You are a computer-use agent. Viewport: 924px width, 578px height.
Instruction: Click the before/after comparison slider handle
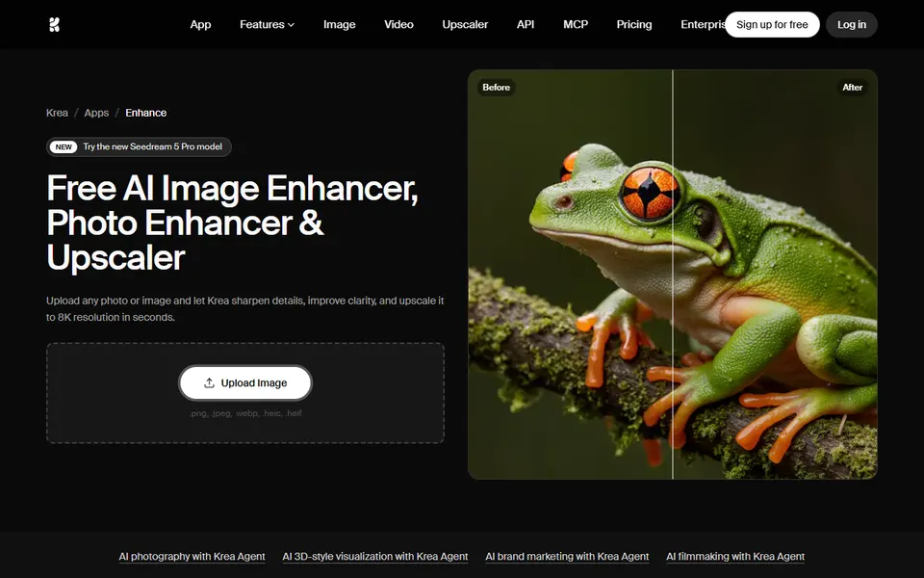point(673,275)
